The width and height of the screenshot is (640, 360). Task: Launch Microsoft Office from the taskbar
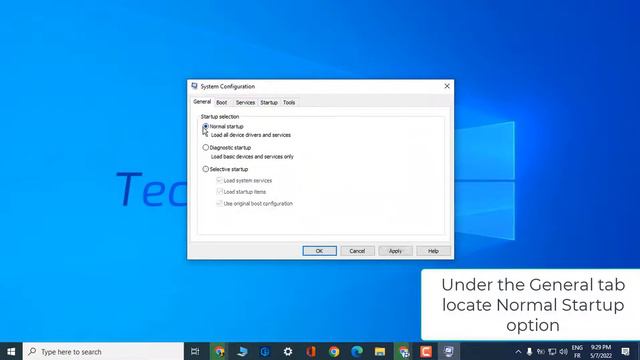(311, 351)
